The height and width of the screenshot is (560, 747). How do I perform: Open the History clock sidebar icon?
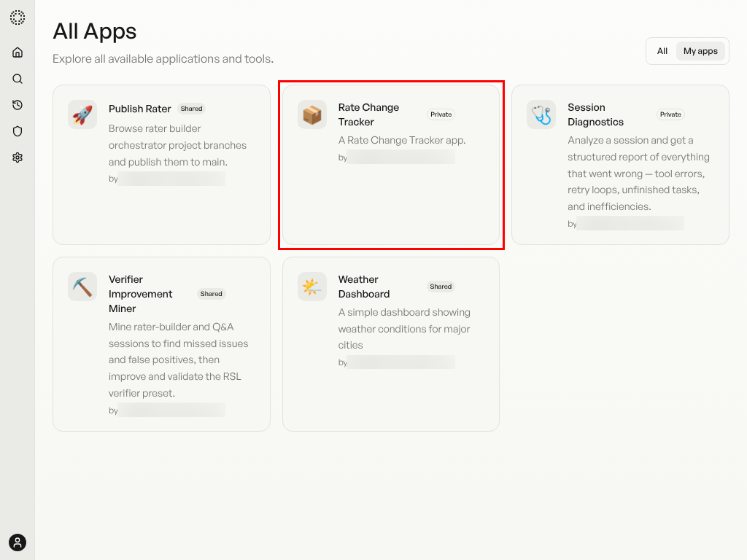tap(18, 105)
